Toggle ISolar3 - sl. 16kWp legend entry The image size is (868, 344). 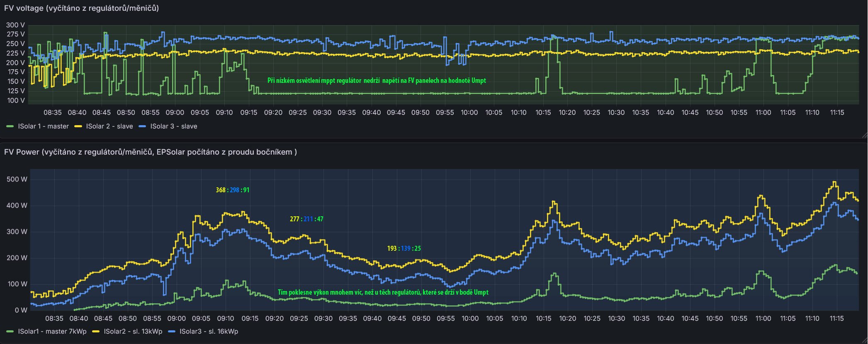click(x=209, y=332)
